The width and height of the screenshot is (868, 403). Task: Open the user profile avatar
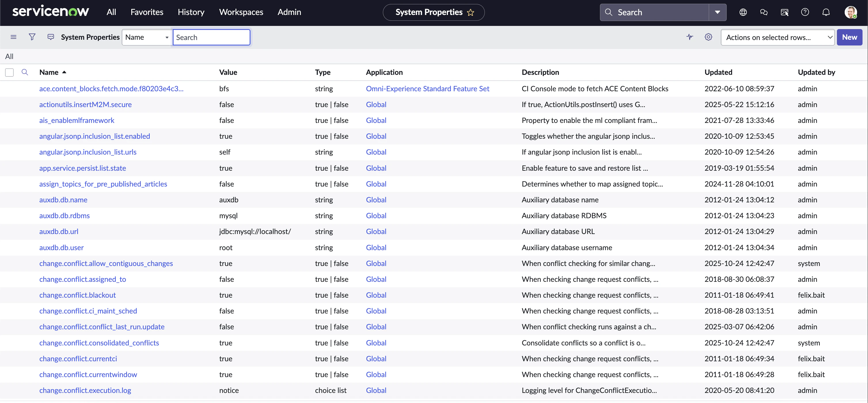[x=850, y=12]
